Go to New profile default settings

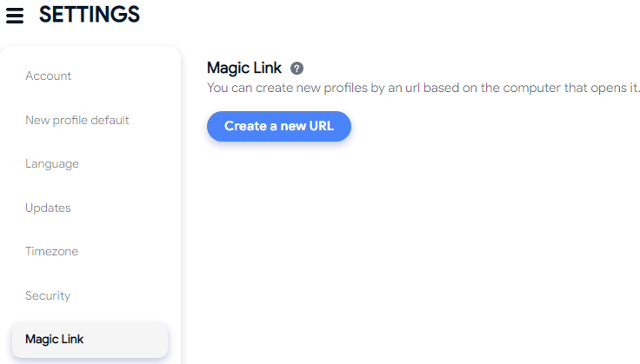click(x=77, y=120)
